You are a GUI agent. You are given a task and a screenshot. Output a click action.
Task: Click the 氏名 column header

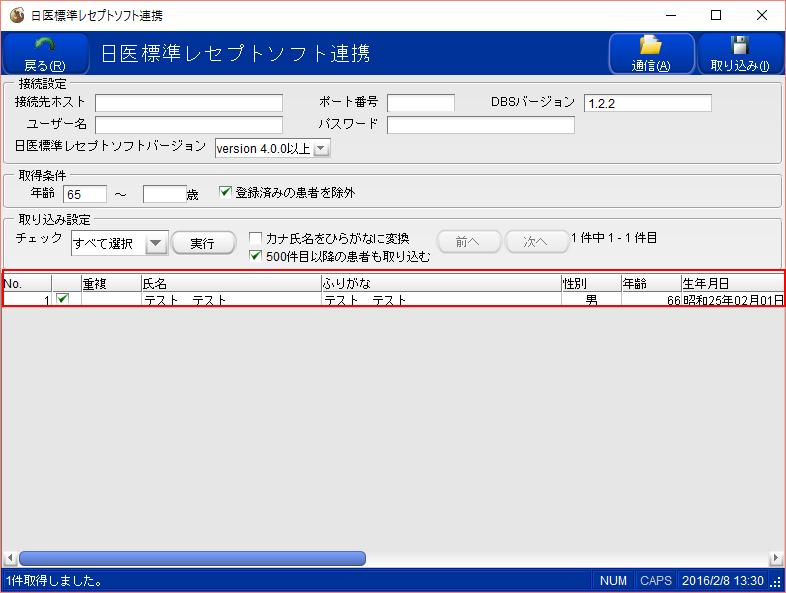click(231, 284)
